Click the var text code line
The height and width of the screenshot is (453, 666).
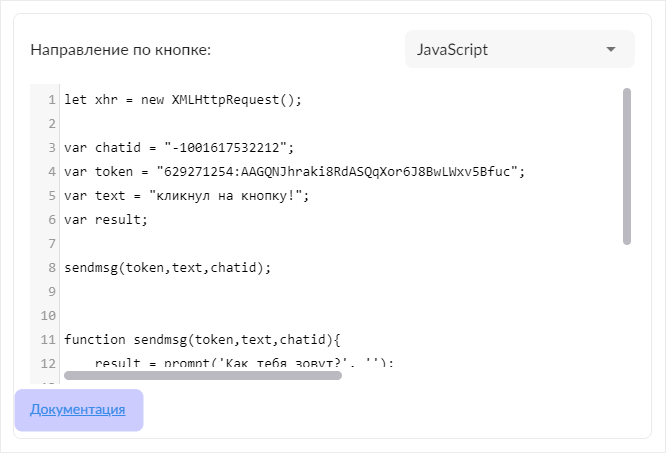click(x=186, y=196)
